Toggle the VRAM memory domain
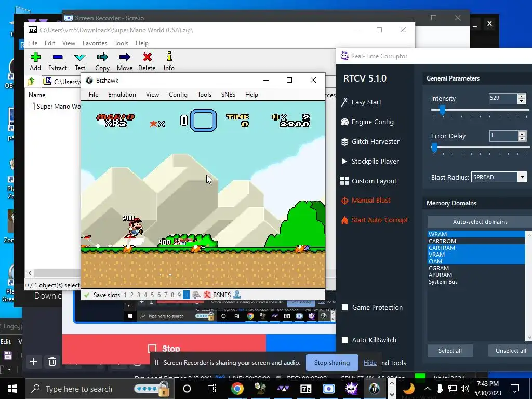The height and width of the screenshot is (399, 532). (x=476, y=255)
